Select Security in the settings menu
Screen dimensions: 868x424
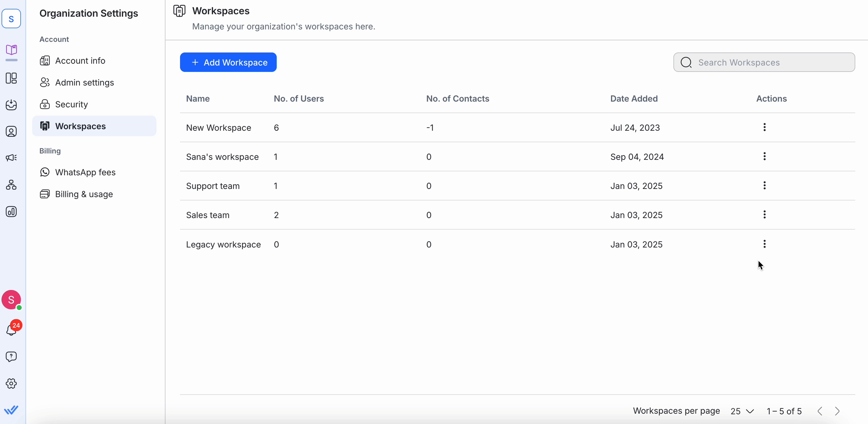pyautogui.click(x=71, y=104)
